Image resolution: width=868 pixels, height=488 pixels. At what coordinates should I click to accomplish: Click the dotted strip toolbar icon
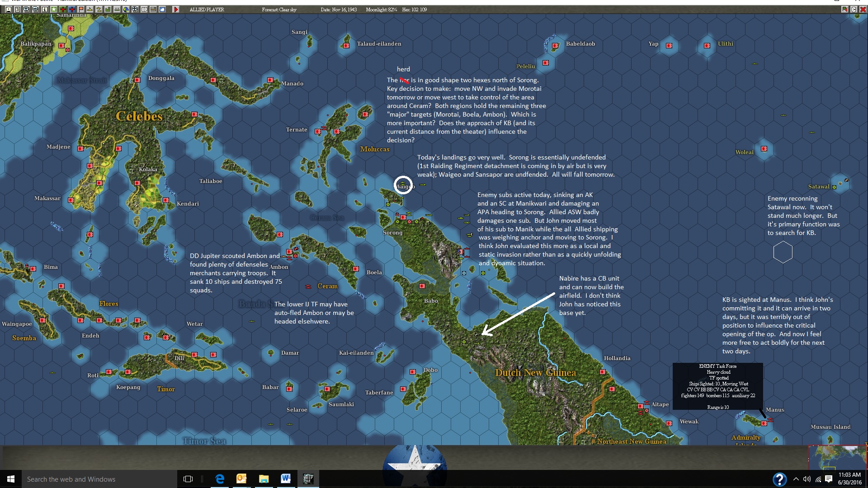(153, 9)
